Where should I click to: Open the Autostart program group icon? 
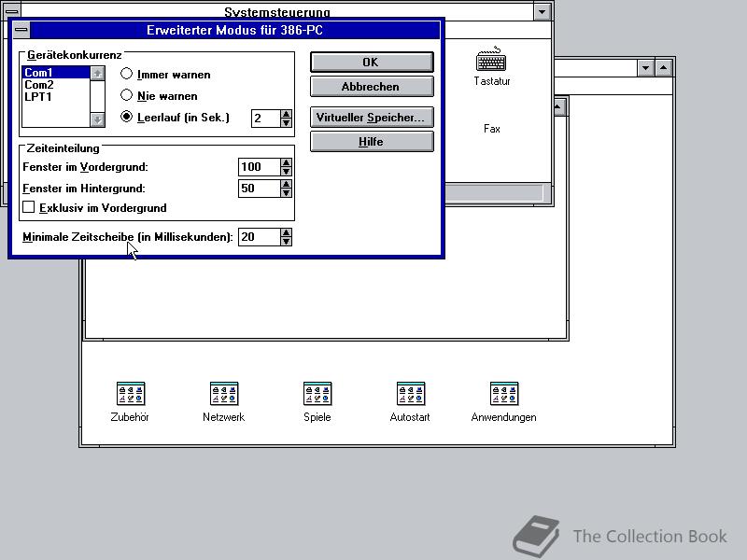click(411, 394)
